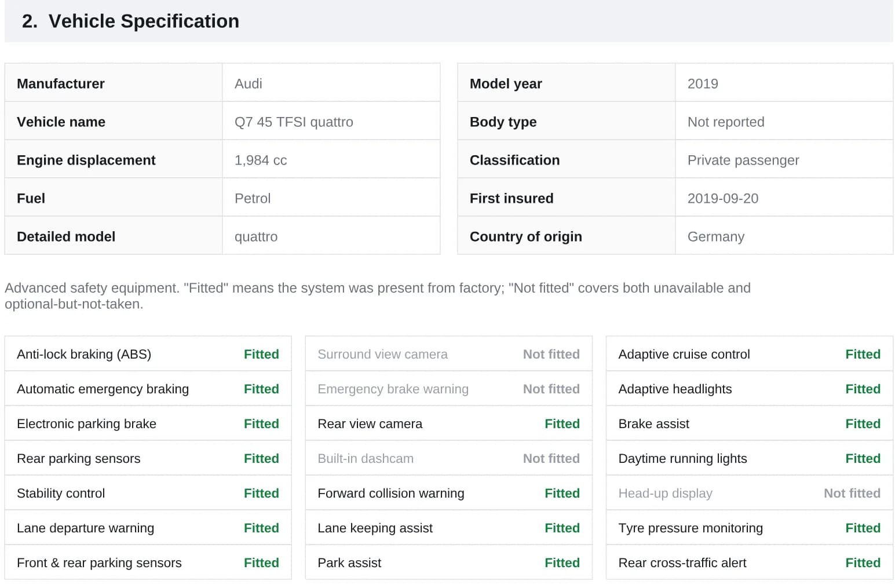Click the "Advanced safety equipment" explanatory note
895x588 pixels.
tap(378, 295)
